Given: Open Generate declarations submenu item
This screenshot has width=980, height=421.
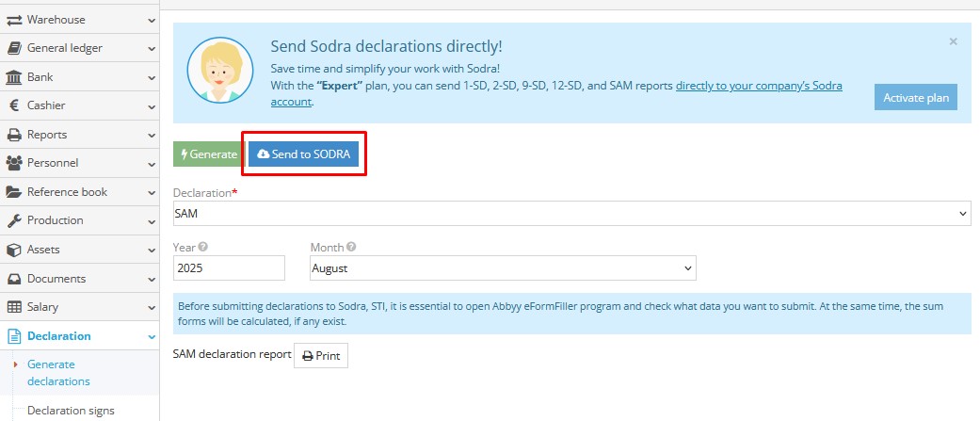Looking at the screenshot, I should (x=58, y=373).
